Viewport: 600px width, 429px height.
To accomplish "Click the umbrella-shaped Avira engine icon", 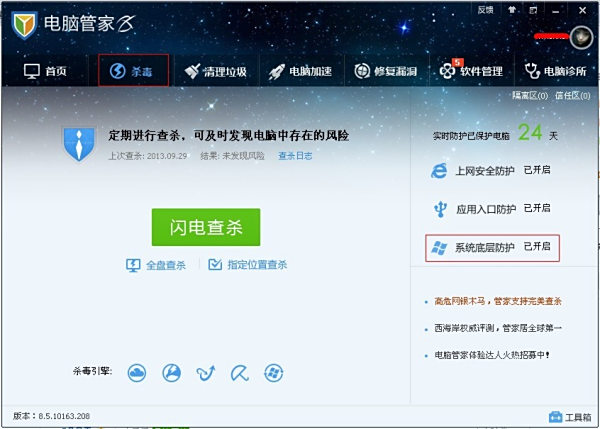I will (238, 373).
